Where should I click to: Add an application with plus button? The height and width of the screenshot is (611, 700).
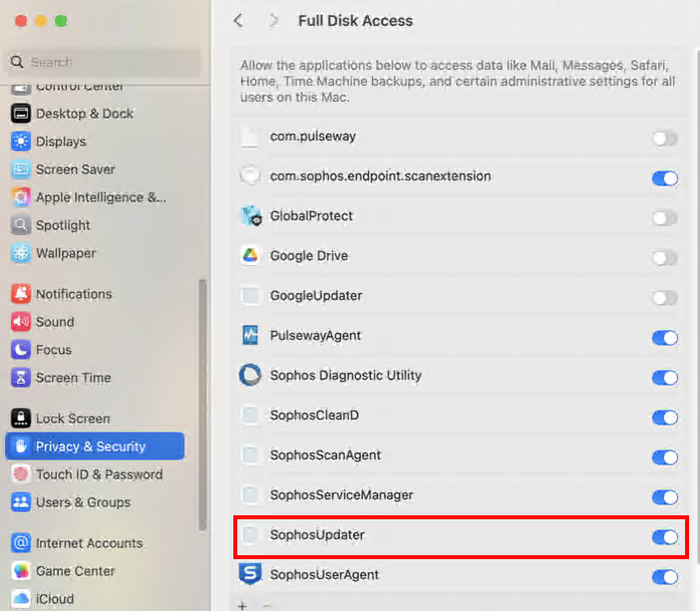click(242, 606)
